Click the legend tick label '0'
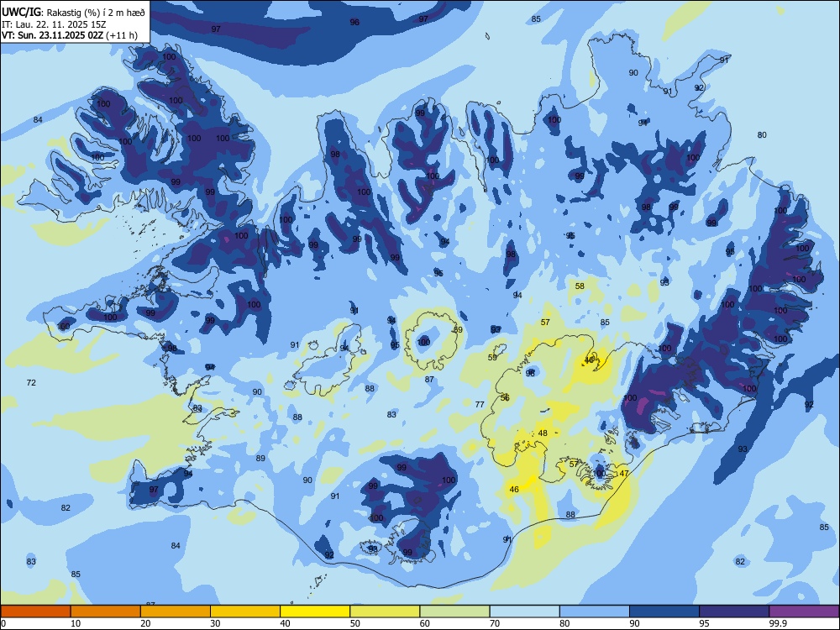 pos(3,623)
